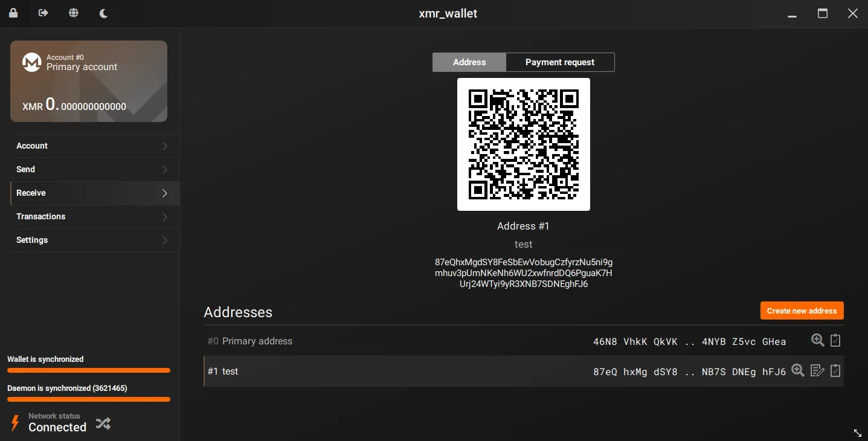Click the resize grip icon at window corner
This screenshot has height=441, width=868.
[858, 433]
